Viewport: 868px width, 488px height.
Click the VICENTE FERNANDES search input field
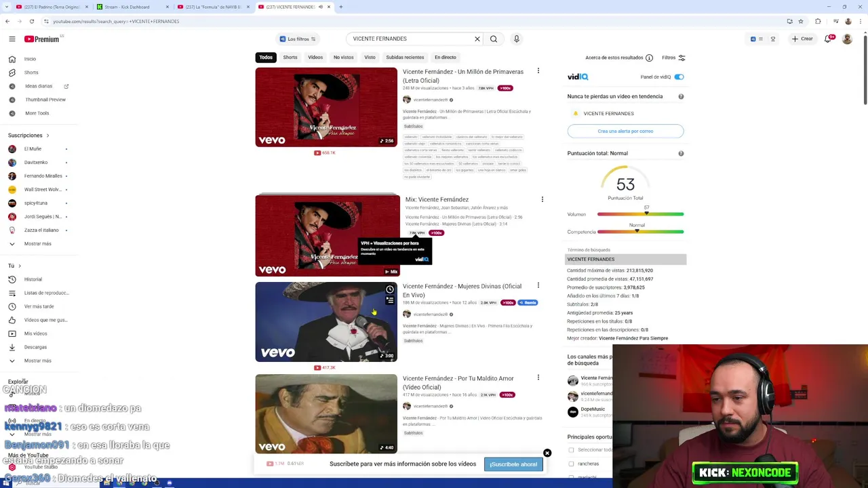coord(410,39)
